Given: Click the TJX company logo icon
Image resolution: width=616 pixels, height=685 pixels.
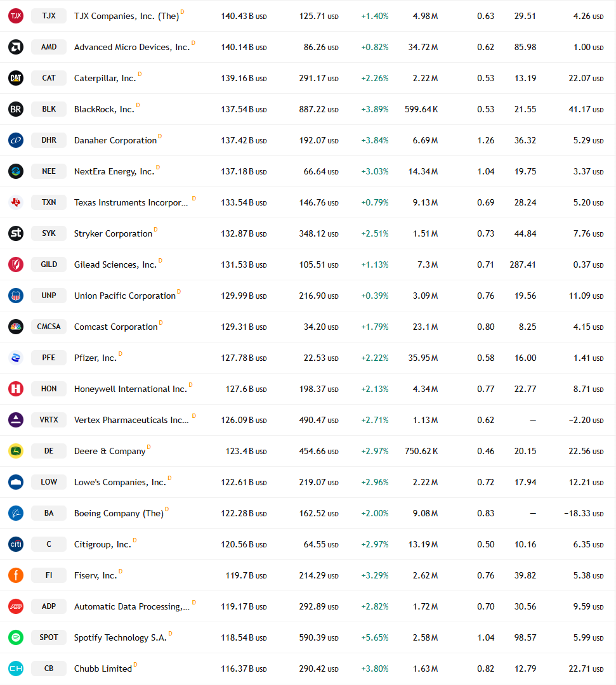Looking at the screenshot, I should (16, 16).
